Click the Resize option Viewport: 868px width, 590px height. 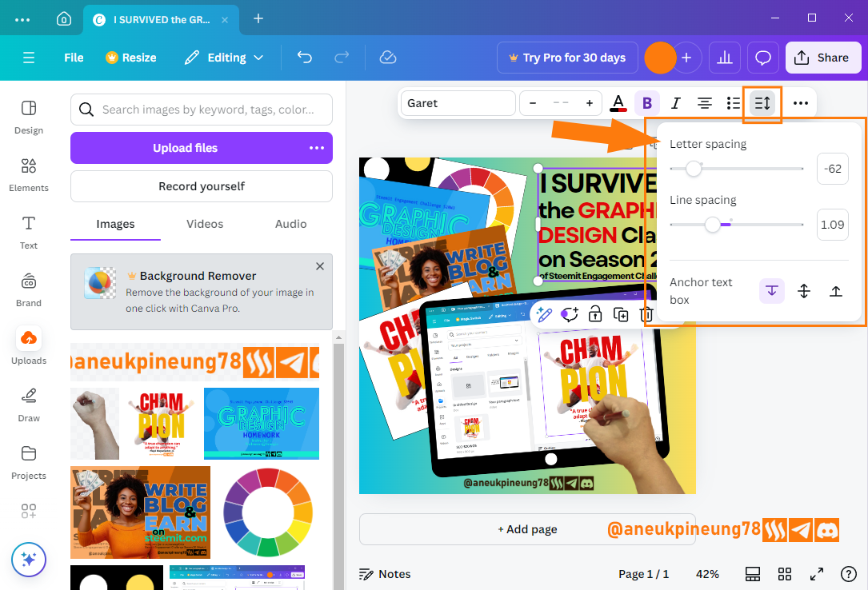point(131,58)
